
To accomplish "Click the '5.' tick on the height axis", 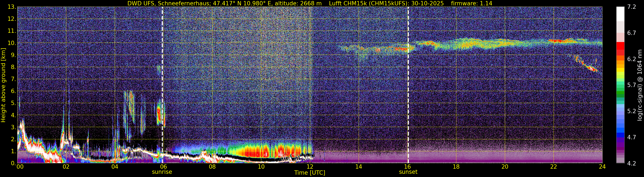I will point(13,103).
